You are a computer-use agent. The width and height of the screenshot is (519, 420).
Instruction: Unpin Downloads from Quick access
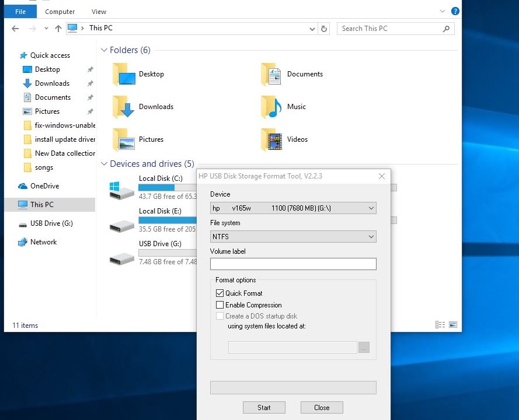(x=90, y=83)
